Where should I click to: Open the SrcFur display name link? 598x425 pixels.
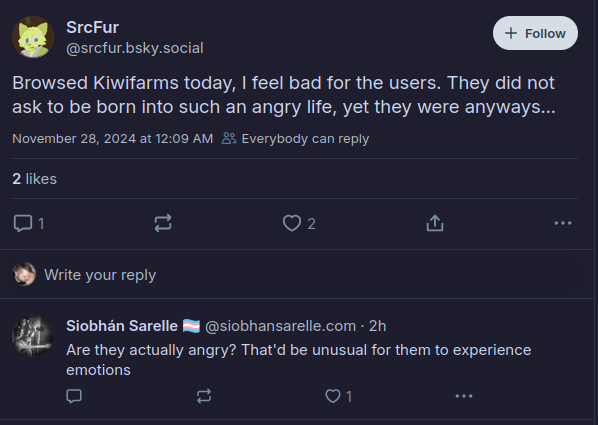pos(93,27)
